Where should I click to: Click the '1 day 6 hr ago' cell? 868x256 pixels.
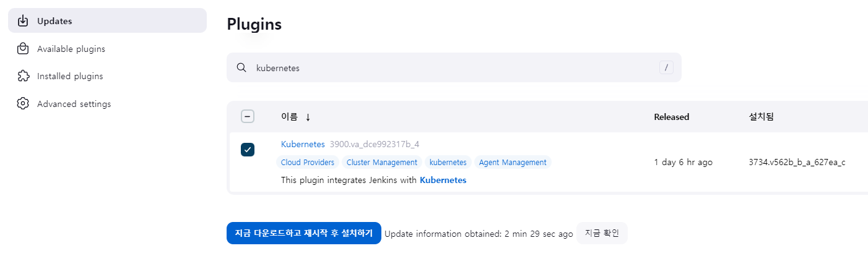coord(683,162)
